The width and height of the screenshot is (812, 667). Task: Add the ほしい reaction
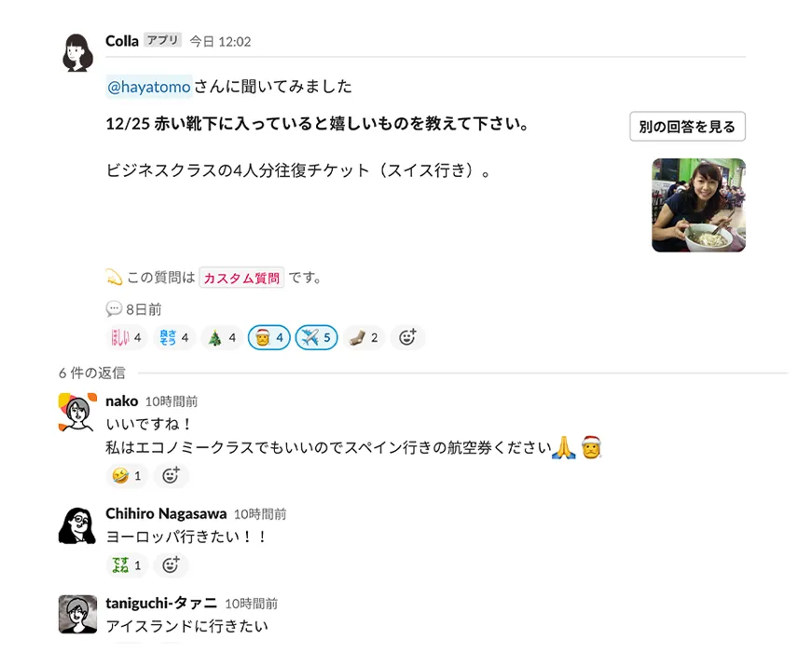127,338
